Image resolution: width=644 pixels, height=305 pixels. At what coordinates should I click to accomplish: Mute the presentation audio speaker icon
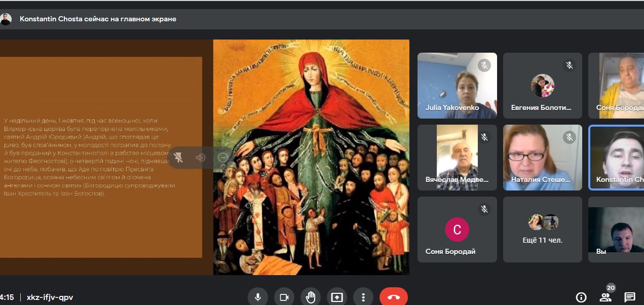point(201,157)
